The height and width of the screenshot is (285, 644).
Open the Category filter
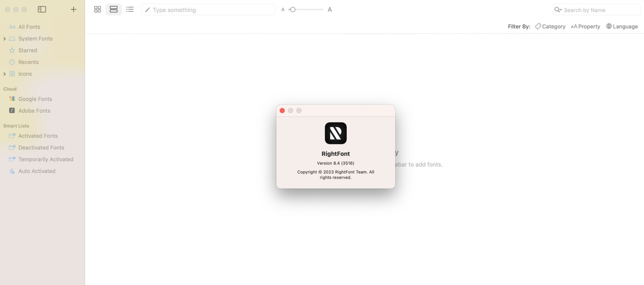[x=550, y=26]
